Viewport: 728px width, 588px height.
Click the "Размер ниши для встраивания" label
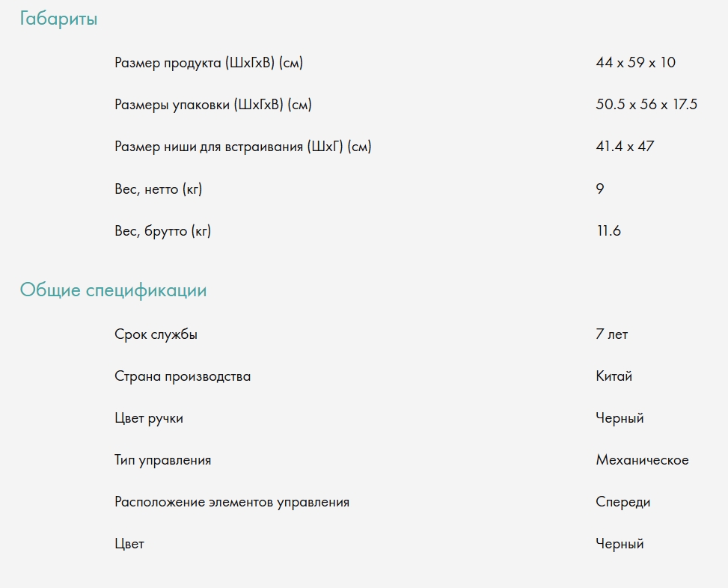click(x=243, y=147)
